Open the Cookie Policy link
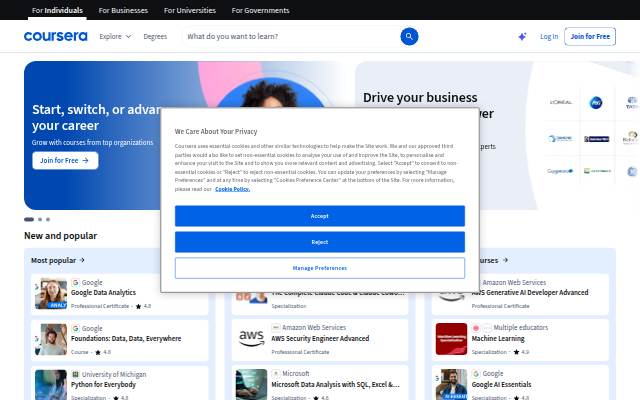This screenshot has width=640, height=400. click(232, 189)
